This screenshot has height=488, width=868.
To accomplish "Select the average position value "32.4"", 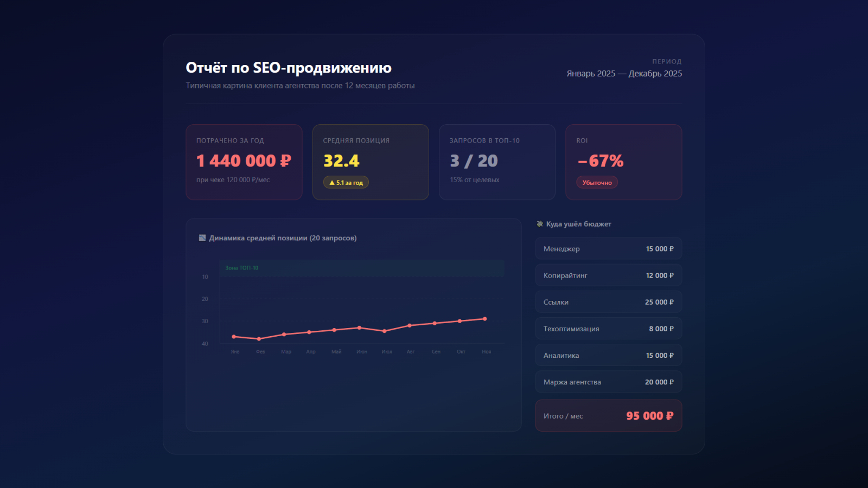I will [341, 161].
